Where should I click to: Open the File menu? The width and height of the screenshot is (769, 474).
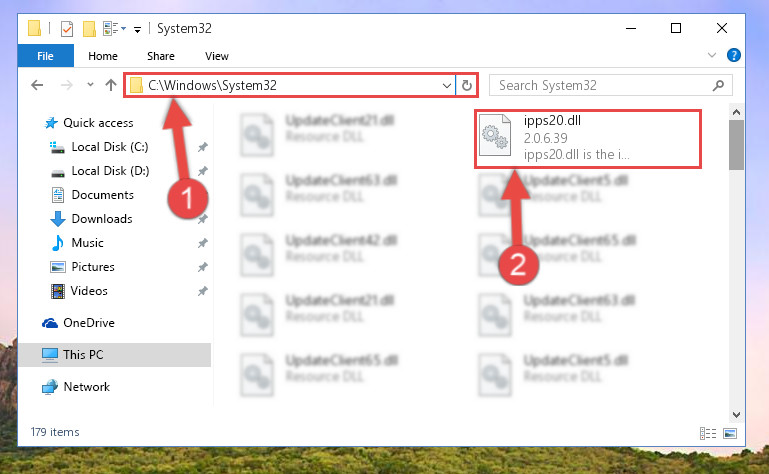[x=46, y=56]
